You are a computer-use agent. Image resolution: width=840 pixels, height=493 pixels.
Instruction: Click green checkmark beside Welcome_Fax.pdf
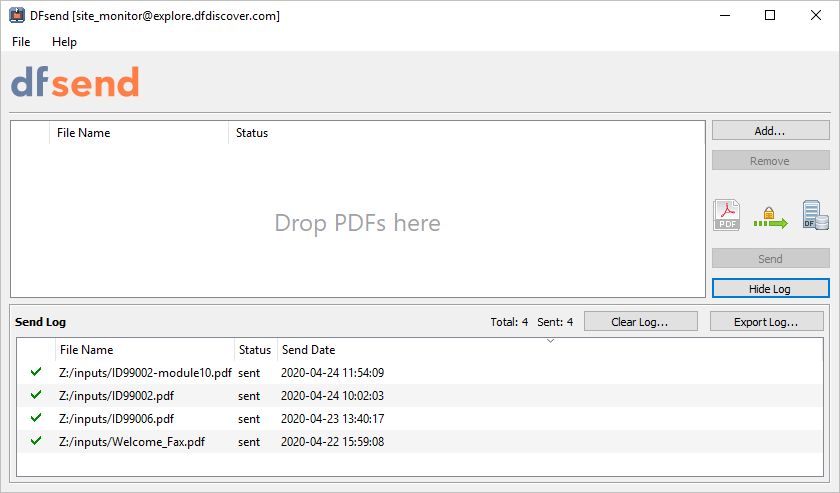coord(37,441)
